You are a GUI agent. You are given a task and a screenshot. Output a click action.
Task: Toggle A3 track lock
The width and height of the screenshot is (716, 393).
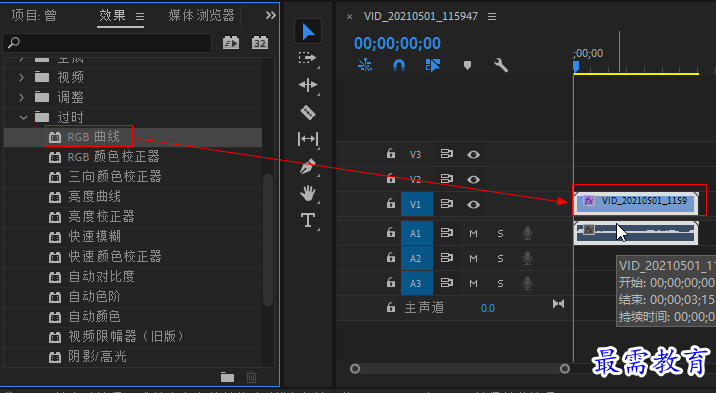(x=391, y=282)
